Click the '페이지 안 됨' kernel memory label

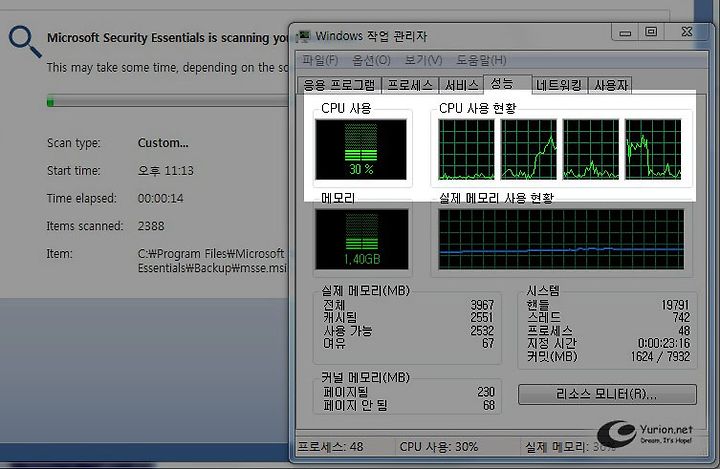click(x=355, y=405)
